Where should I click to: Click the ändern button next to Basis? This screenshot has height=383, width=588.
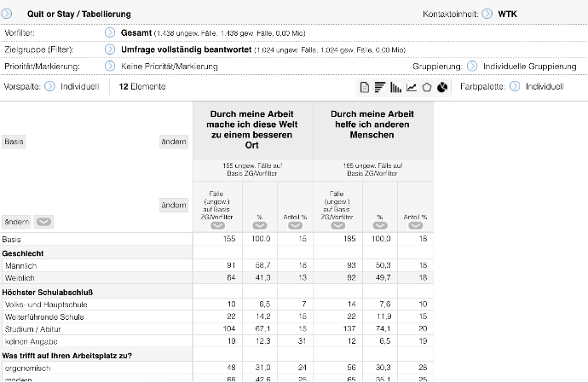click(x=174, y=142)
